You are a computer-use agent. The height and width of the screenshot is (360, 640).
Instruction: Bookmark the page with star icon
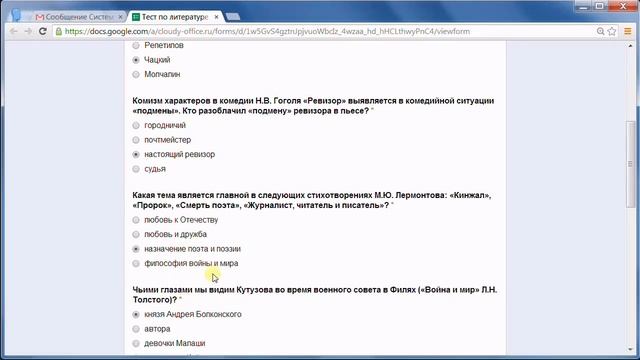pos(612,31)
